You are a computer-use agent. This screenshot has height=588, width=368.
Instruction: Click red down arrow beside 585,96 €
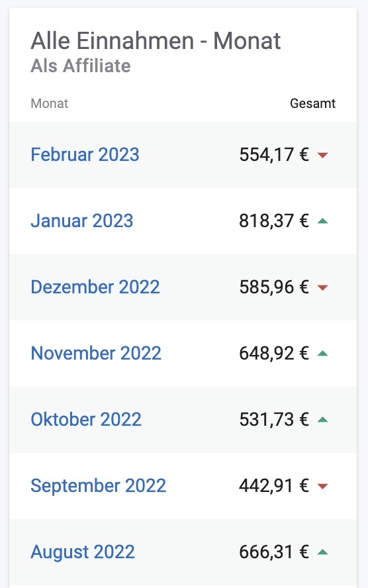point(322,287)
